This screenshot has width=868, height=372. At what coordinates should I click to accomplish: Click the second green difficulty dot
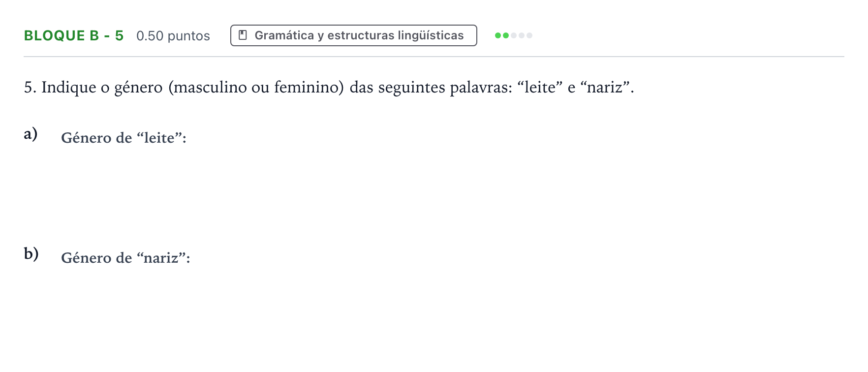click(506, 35)
